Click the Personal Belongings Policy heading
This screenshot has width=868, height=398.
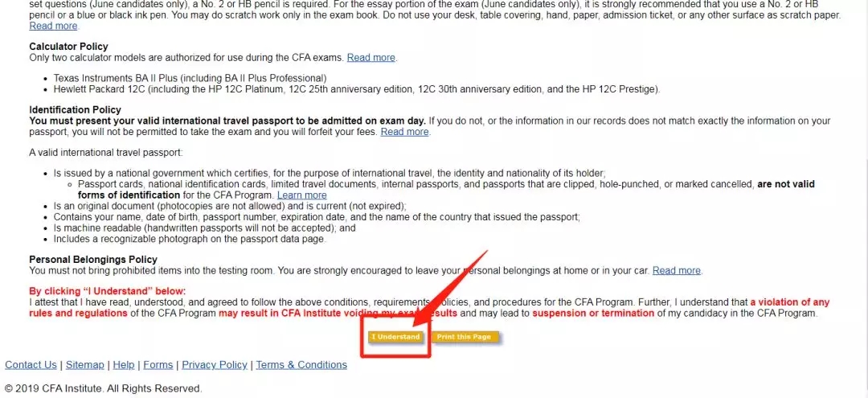tap(93, 260)
